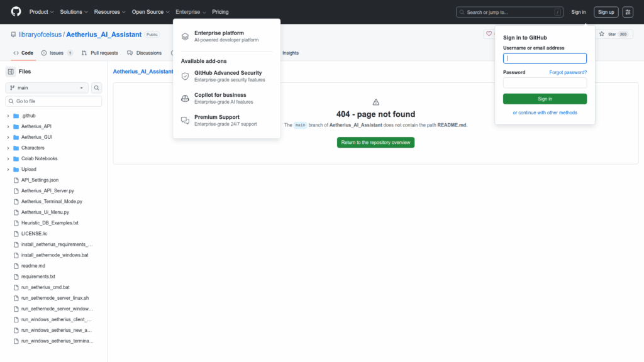This screenshot has width=644, height=362.
Task: Open the Solutions menu dropdown
Action: pos(74,12)
